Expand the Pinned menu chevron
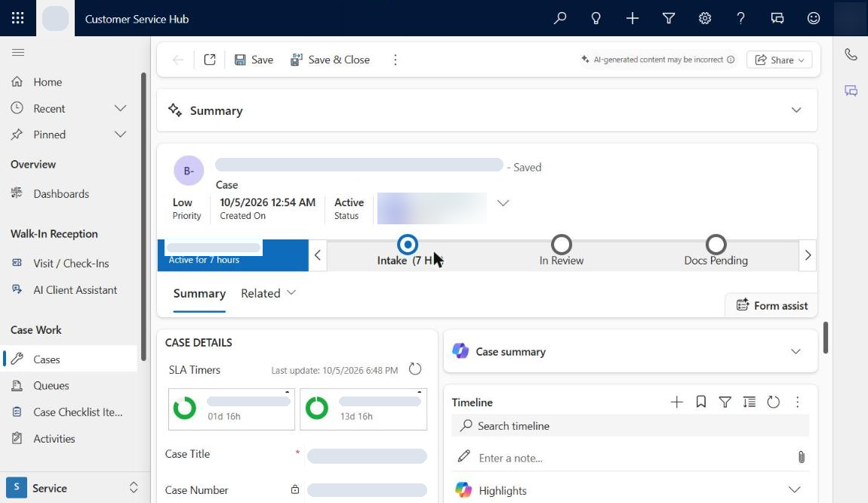 [120, 134]
